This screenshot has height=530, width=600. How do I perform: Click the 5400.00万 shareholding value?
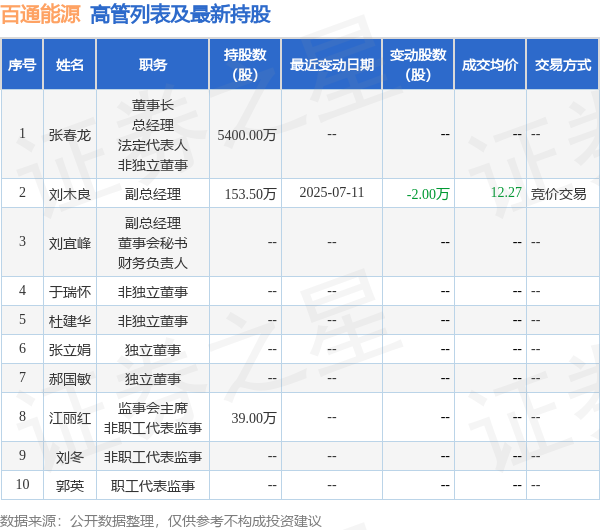coord(247,135)
